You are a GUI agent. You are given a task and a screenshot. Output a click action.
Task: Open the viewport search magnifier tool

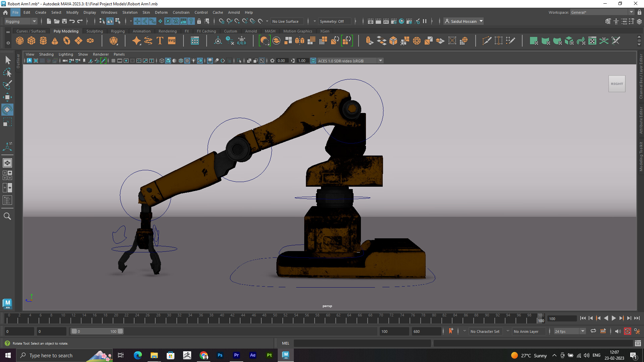(x=7, y=216)
